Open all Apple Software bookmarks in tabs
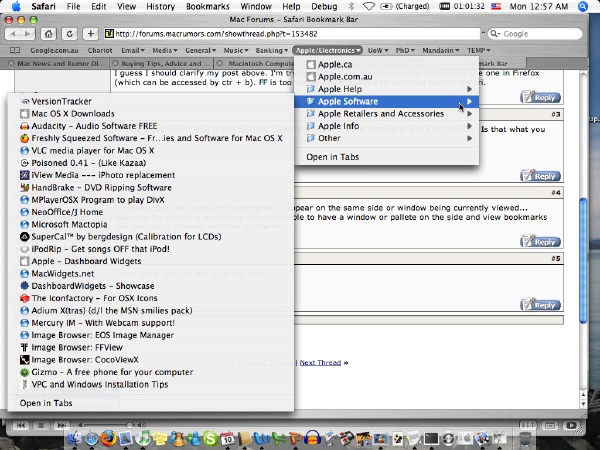The height and width of the screenshot is (450, 600). 151,403
